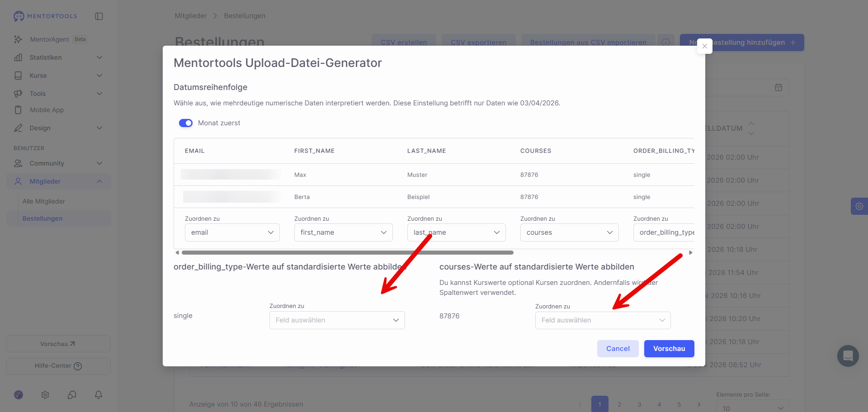
Task: Go to page 5 of results
Action: pyautogui.click(x=679, y=404)
